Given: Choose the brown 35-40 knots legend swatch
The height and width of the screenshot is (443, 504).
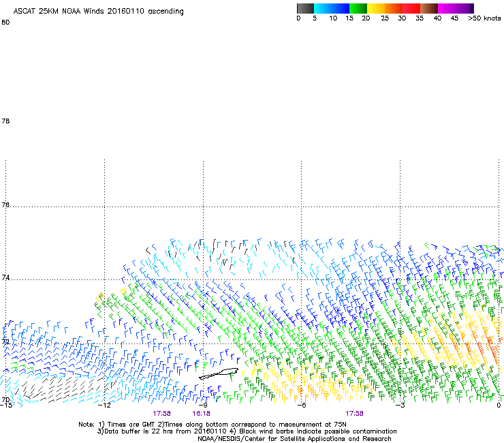Looking at the screenshot, I should pos(429,8).
